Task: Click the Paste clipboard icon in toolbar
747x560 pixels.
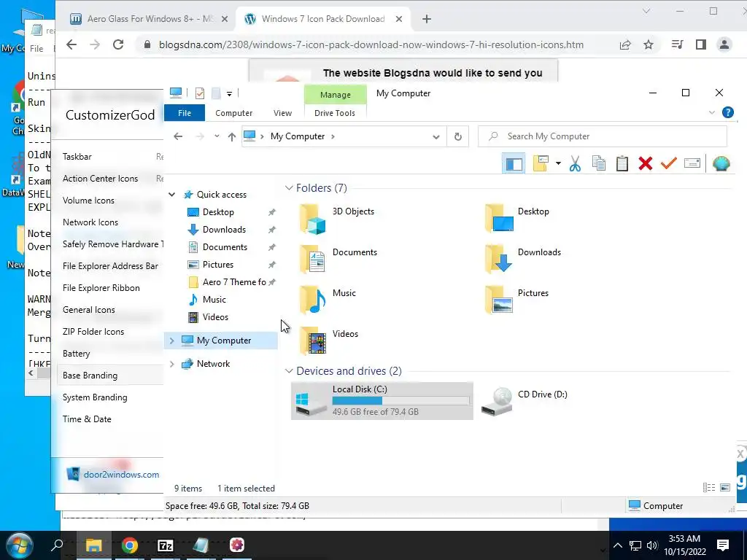Action: coord(622,163)
